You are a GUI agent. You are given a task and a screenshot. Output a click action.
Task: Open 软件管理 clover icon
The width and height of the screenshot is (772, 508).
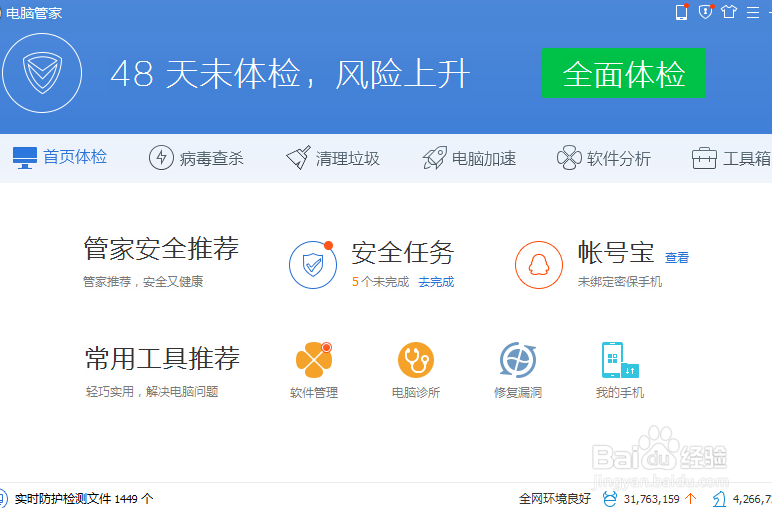point(314,360)
